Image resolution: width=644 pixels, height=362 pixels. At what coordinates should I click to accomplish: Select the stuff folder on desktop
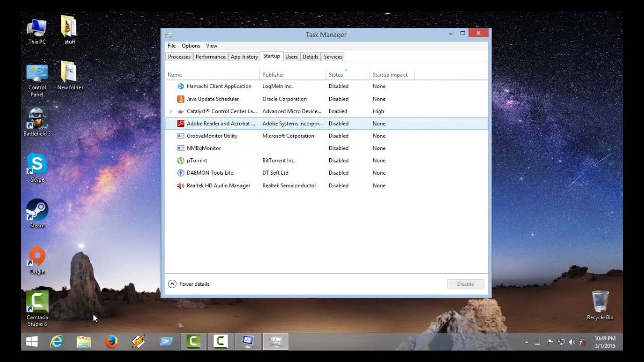point(70,30)
